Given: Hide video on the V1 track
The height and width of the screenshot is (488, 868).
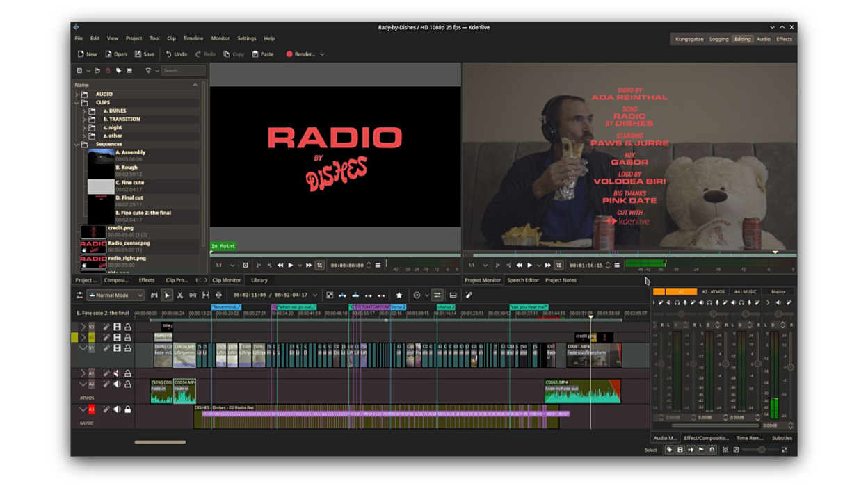Looking at the screenshot, I should pyautogui.click(x=117, y=348).
